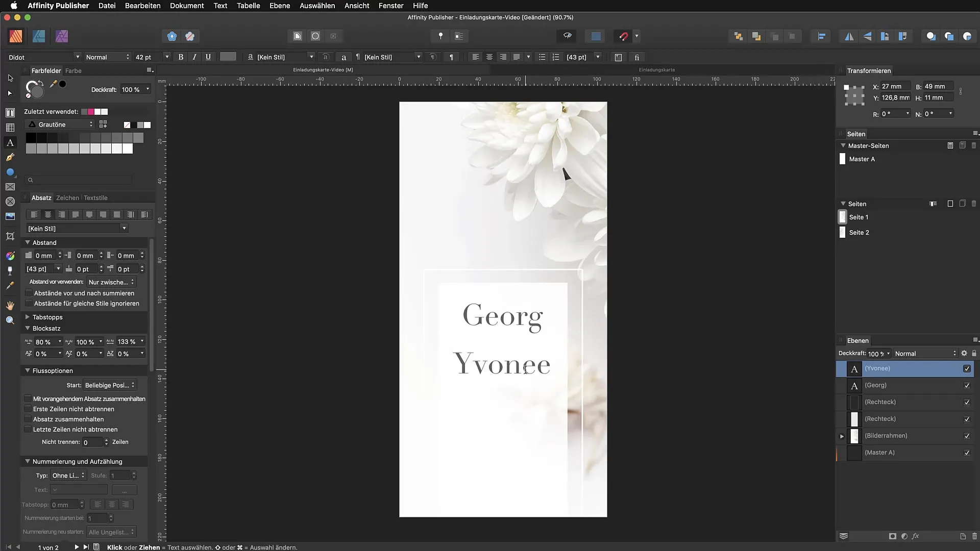The width and height of the screenshot is (980, 551).
Task: Select the Place Image tool
Action: coord(10,216)
